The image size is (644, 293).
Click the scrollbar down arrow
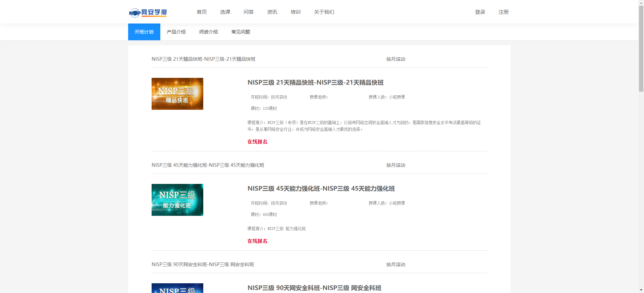(641, 290)
